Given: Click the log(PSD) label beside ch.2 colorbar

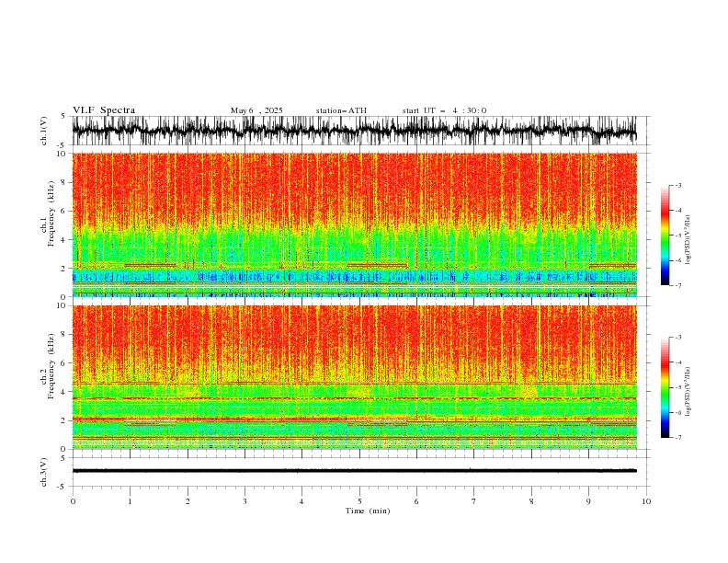Looking at the screenshot, I should [x=688, y=391].
